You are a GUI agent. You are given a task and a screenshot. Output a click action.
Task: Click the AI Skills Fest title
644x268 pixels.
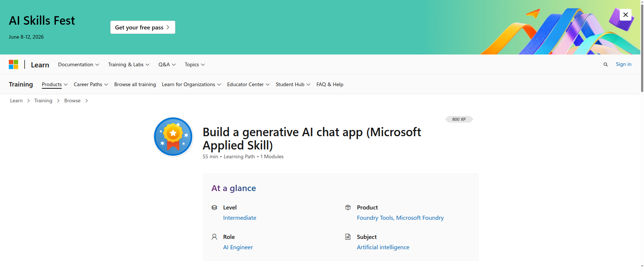pos(42,21)
